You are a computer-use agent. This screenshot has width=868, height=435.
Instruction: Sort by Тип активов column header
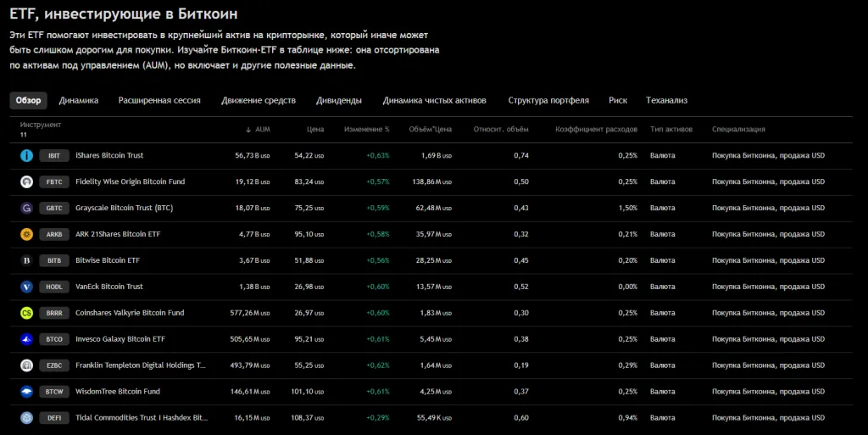pyautogui.click(x=671, y=130)
